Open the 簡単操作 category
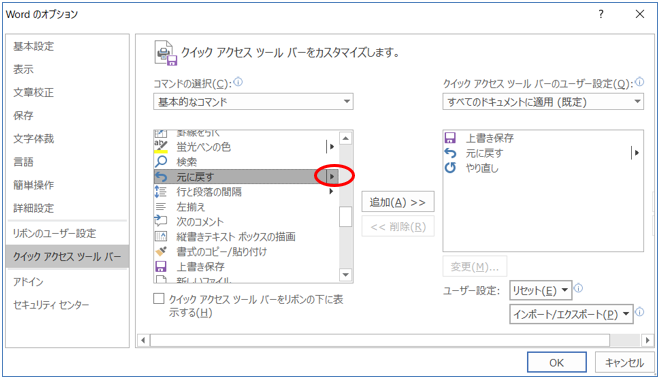The height and width of the screenshot is (378, 659). pyautogui.click(x=34, y=185)
